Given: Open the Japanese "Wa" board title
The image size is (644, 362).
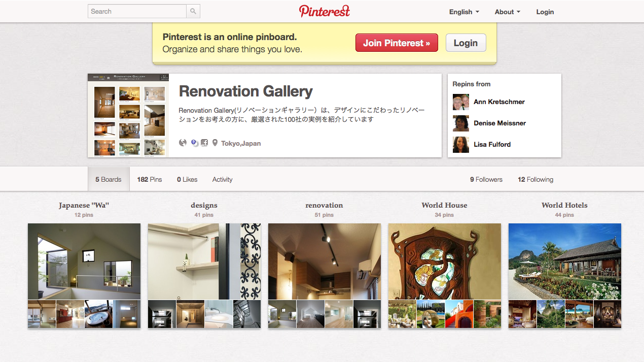Looking at the screenshot, I should click(84, 205).
